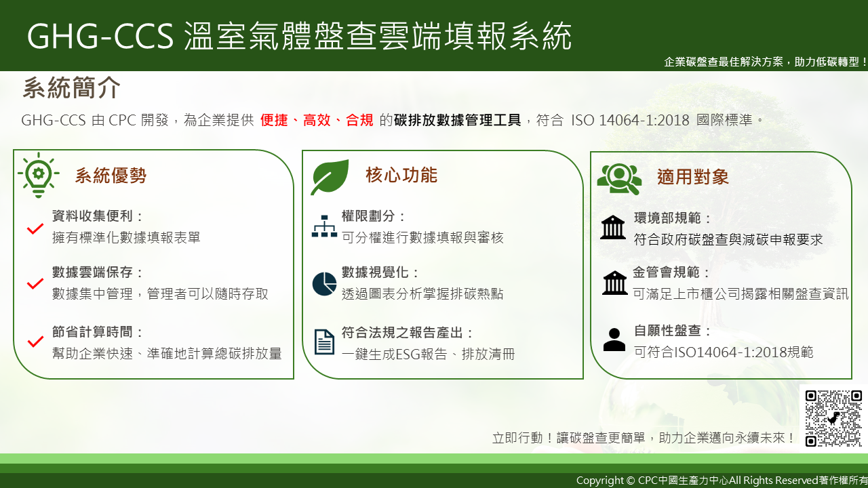Click the label 資料收集便利：
Screen dimensions: 868x488
99,216
